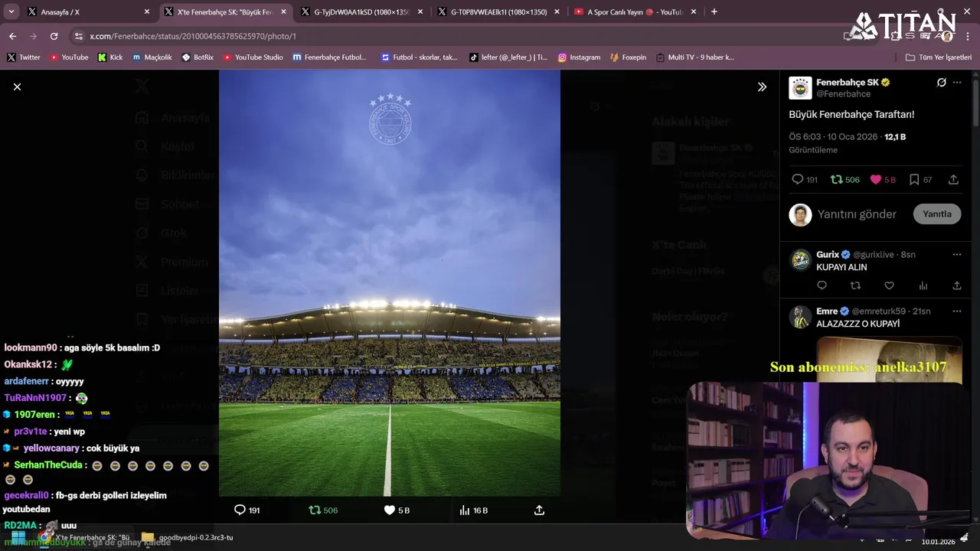
Task: Click the reply count icon in tweet panel
Action: pos(798,180)
